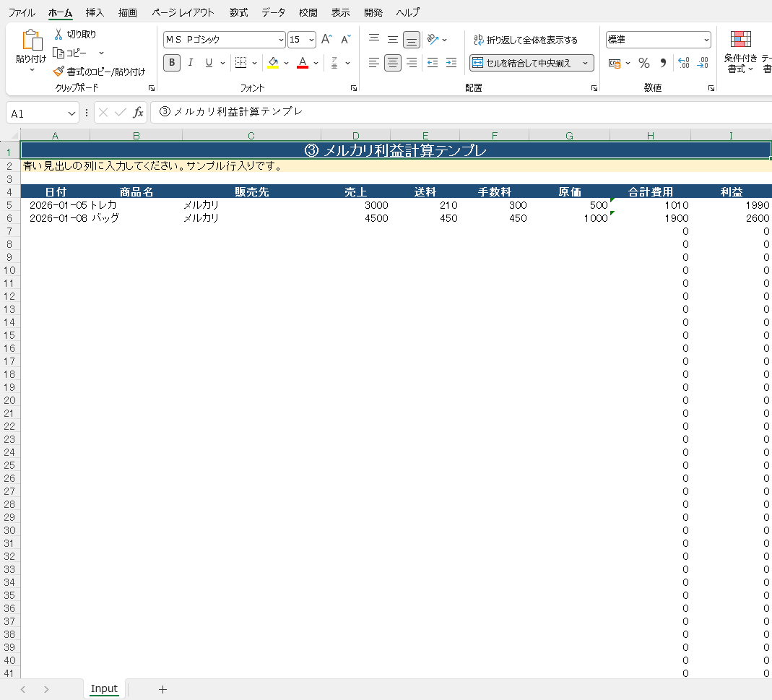The image size is (772, 700).
Task: Click the fx insert function icon
Action: click(139, 113)
